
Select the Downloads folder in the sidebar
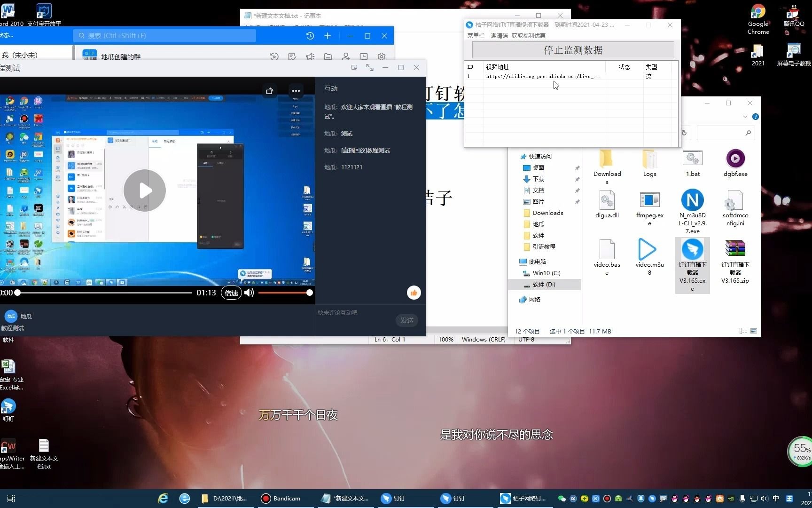[548, 213]
